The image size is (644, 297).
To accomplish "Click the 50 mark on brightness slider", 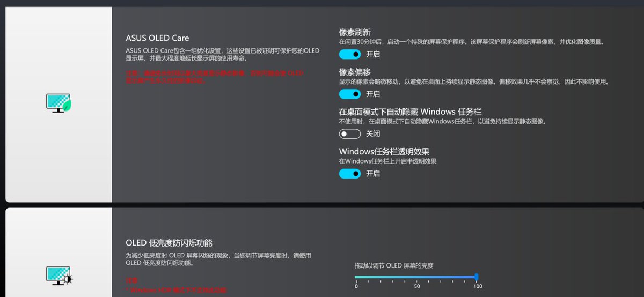I will [x=416, y=286].
